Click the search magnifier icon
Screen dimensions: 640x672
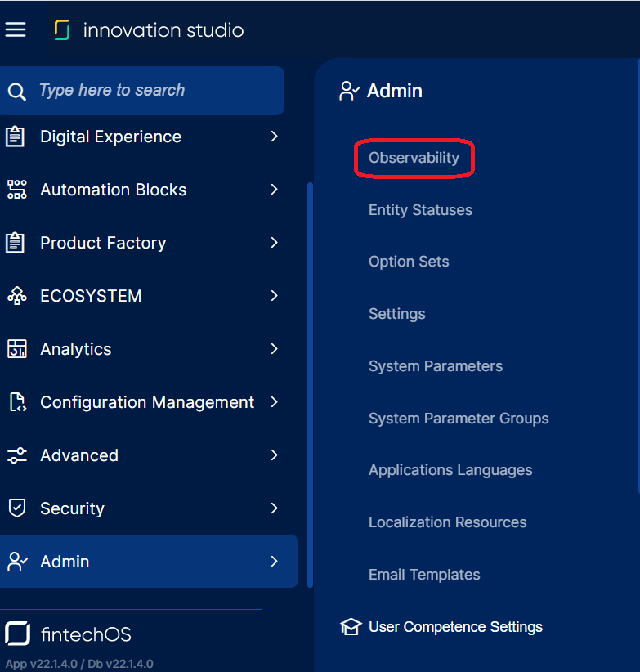pyautogui.click(x=16, y=91)
